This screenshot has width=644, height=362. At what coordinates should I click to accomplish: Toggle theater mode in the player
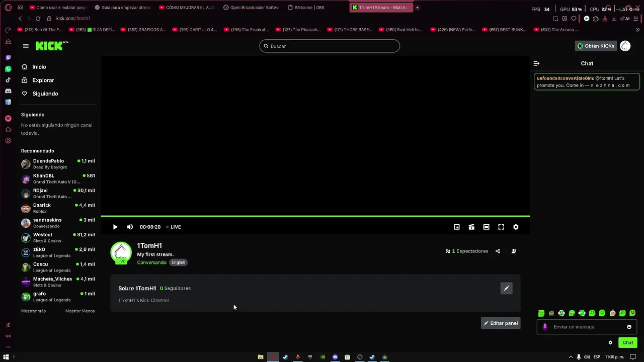486,227
